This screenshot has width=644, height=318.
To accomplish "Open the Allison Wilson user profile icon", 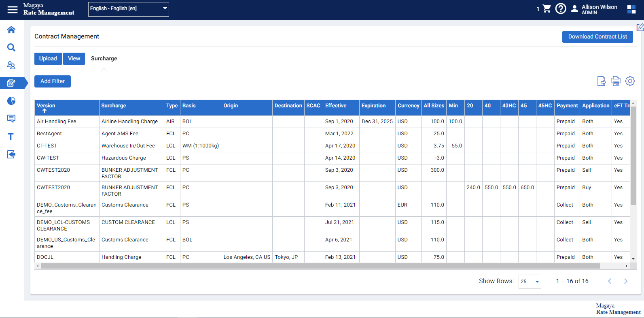I will coord(574,9).
